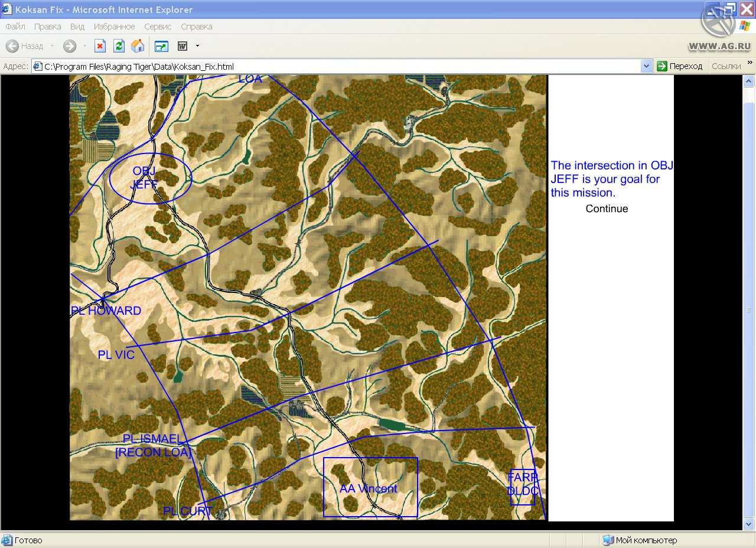Click the Internet Explorer title bar icon

(7, 9)
